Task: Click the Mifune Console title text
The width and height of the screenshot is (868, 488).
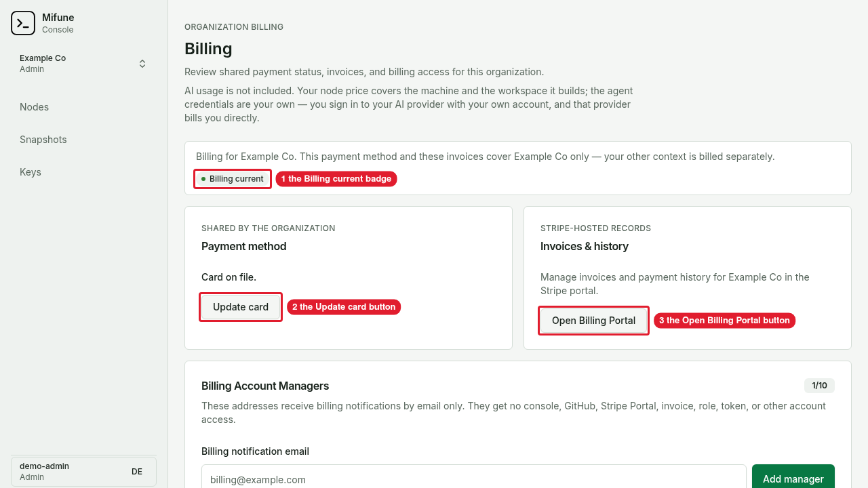Action: point(58,23)
